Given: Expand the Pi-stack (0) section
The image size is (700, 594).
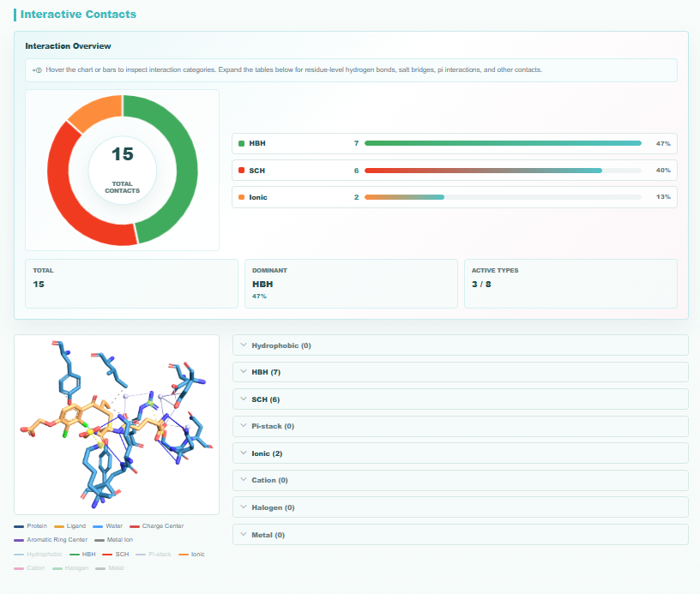Looking at the screenshot, I should (x=461, y=426).
